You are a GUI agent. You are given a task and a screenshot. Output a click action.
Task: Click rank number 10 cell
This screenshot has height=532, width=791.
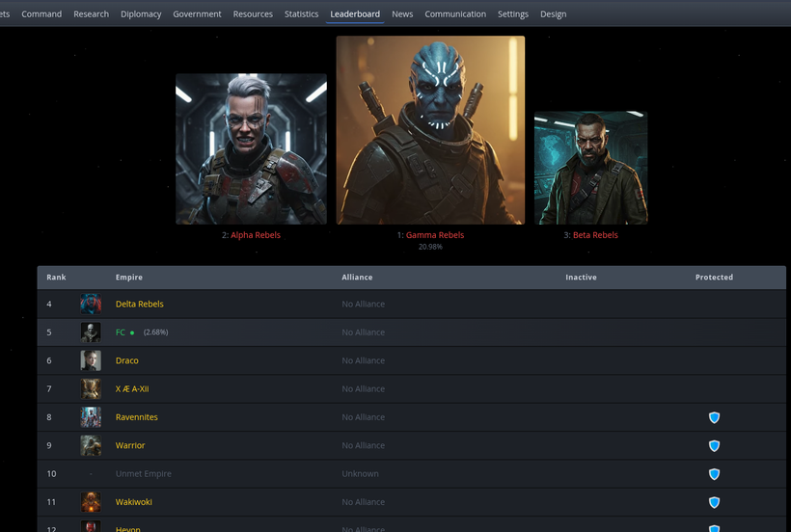coord(51,473)
